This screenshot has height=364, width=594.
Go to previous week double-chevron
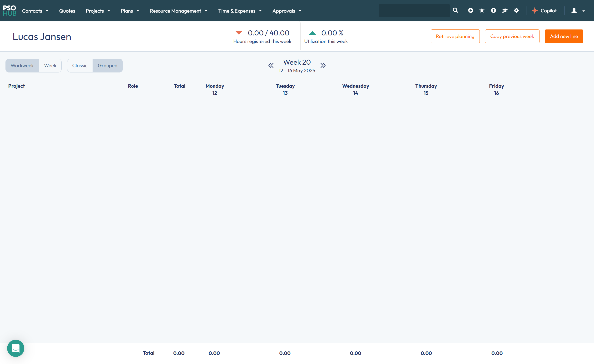click(x=271, y=66)
